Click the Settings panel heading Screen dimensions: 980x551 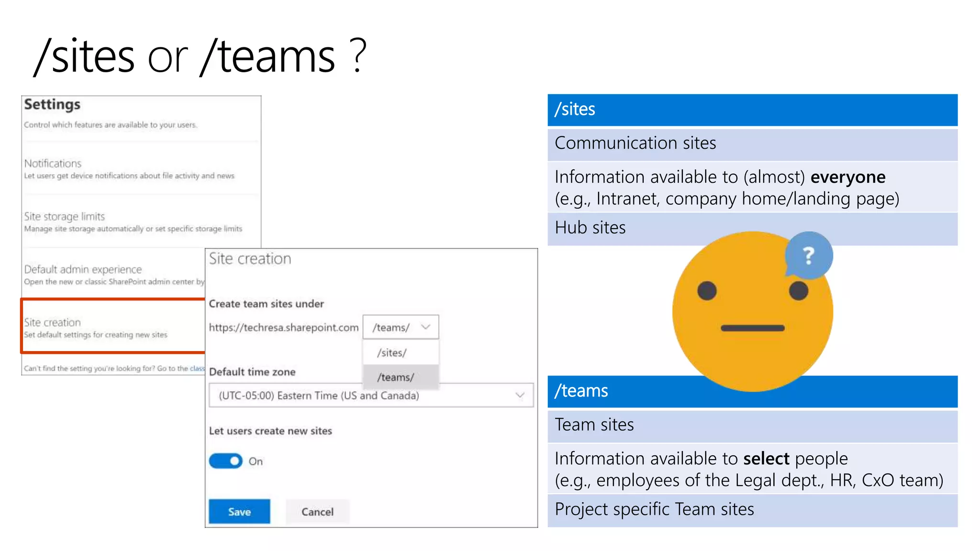pyautogui.click(x=52, y=105)
